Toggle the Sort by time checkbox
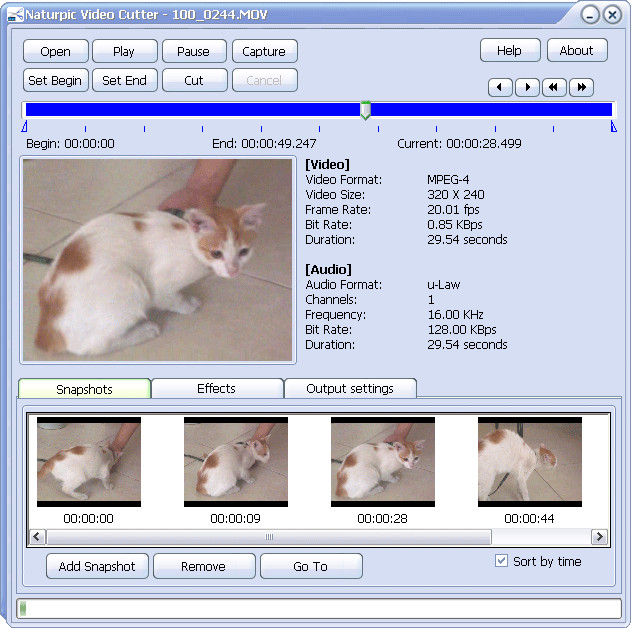The height and width of the screenshot is (628, 631). (501, 560)
